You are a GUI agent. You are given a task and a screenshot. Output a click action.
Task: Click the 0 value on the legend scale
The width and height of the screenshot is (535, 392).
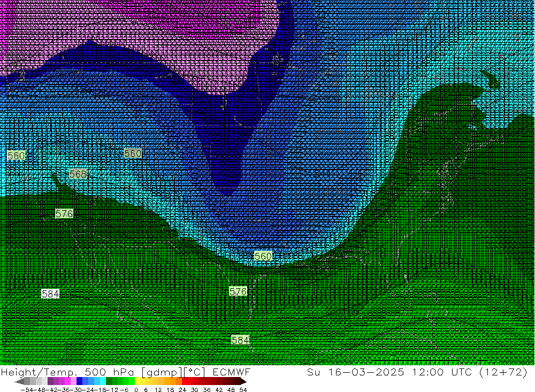pyautogui.click(x=136, y=390)
